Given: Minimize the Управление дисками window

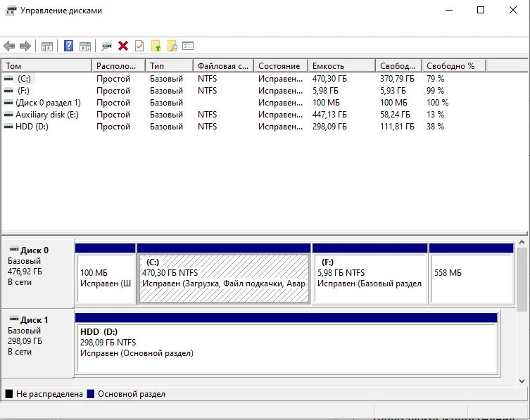Looking at the screenshot, I should click(x=449, y=10).
